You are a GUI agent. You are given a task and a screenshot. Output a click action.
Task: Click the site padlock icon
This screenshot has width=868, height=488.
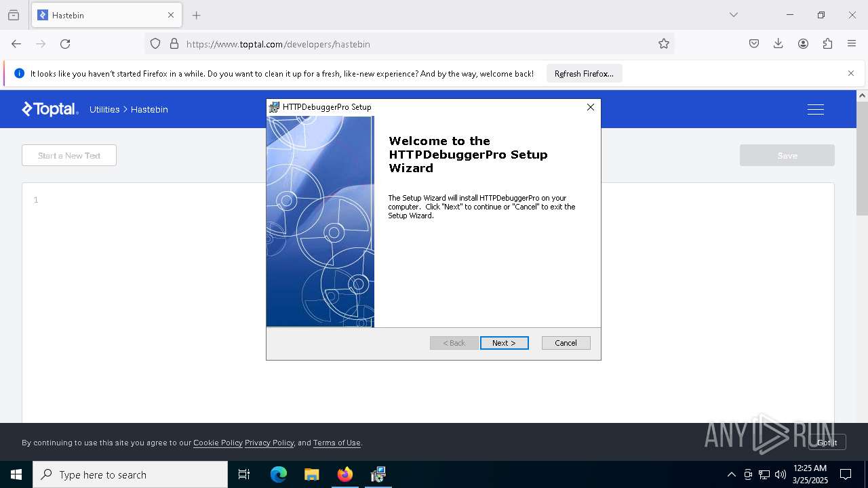(174, 44)
